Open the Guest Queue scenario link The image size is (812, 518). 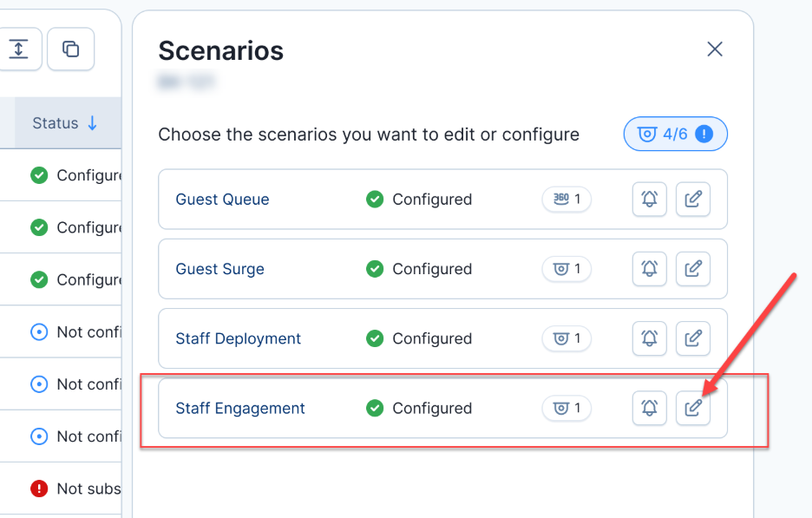tap(222, 200)
